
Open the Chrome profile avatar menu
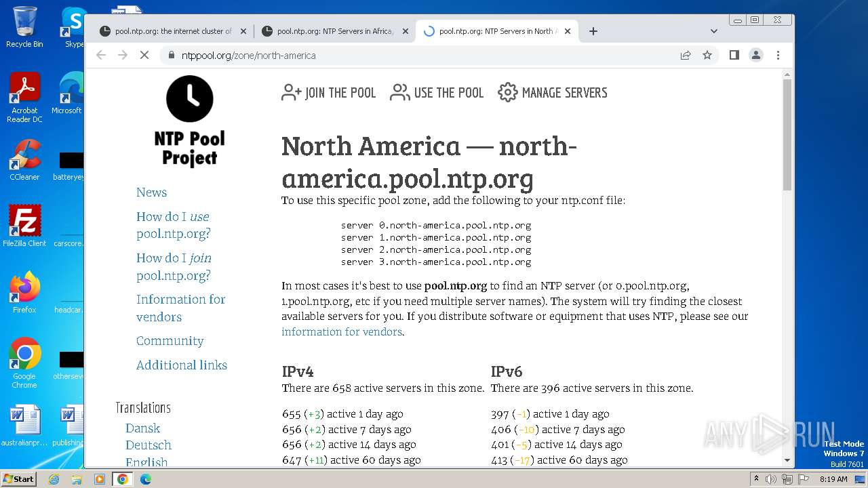click(x=756, y=55)
